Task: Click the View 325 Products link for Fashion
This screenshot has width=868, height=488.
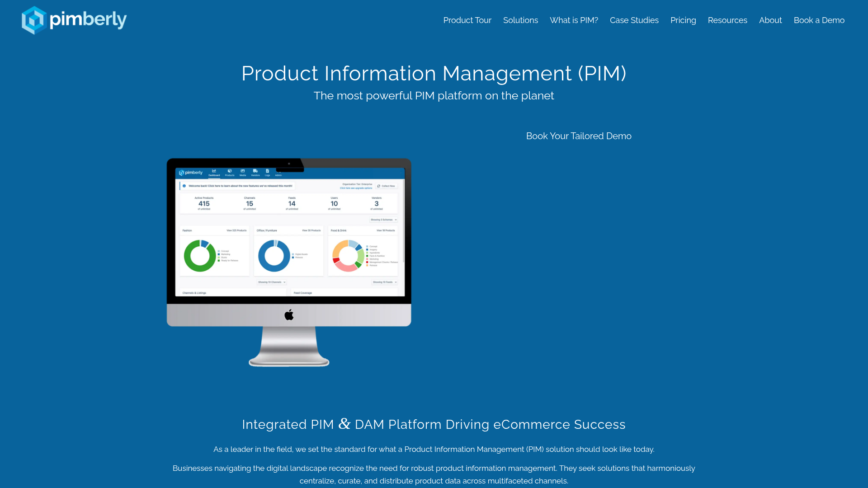Action: [x=236, y=230]
